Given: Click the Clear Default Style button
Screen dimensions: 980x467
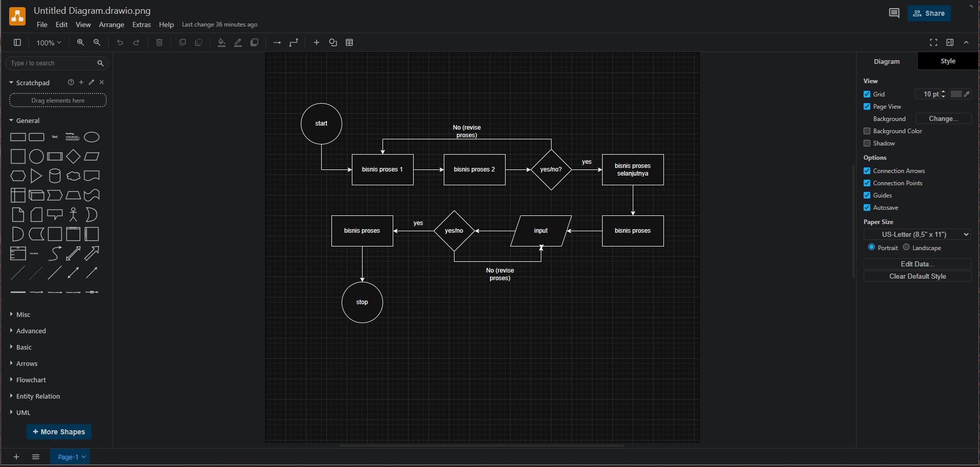Looking at the screenshot, I should 917,276.
